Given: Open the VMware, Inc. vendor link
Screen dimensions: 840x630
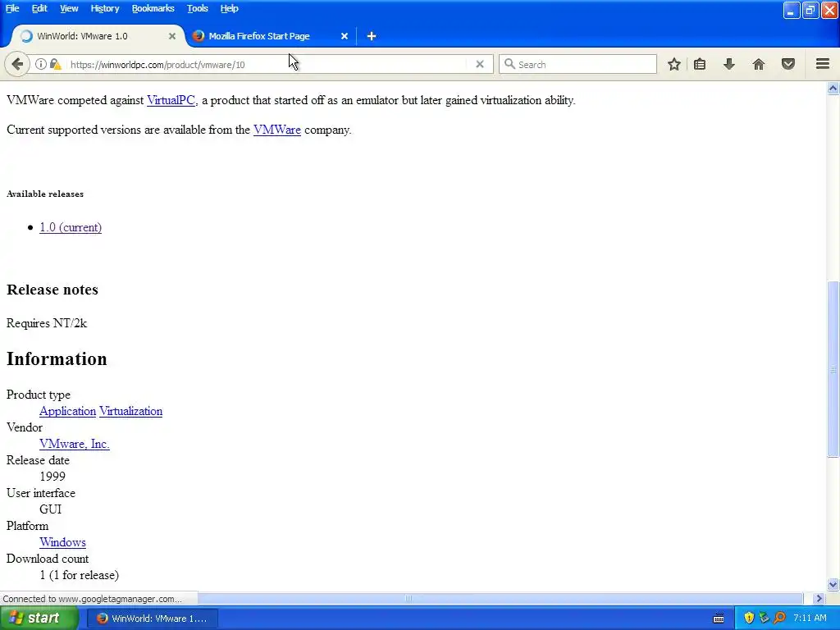Looking at the screenshot, I should [75, 444].
